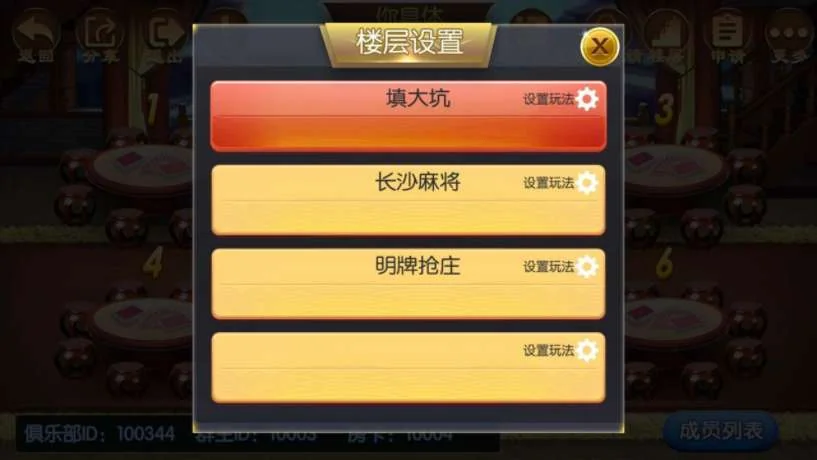Tap the 更多 three-dots icon
This screenshot has height=460, width=817.
789,33
